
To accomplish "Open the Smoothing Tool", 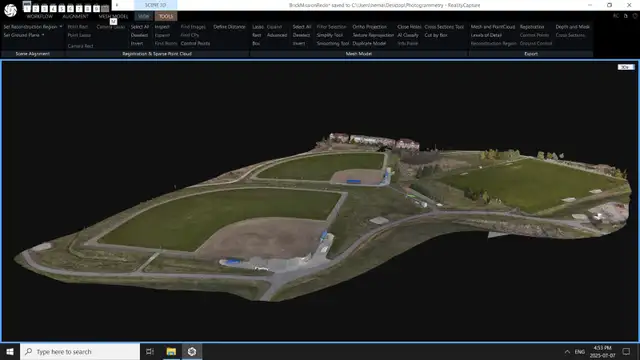I will [333, 43].
